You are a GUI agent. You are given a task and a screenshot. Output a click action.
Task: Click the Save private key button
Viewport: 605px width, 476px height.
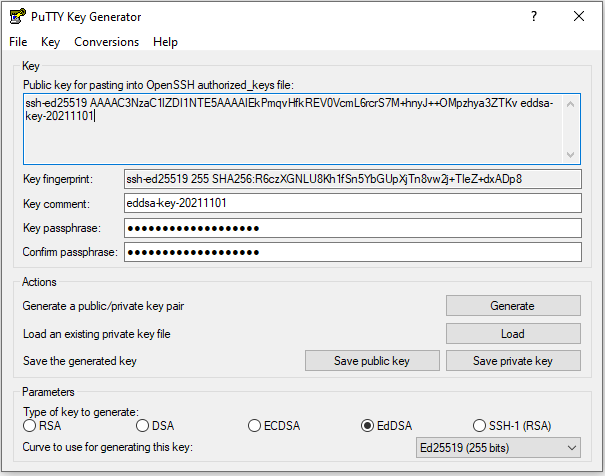512,361
